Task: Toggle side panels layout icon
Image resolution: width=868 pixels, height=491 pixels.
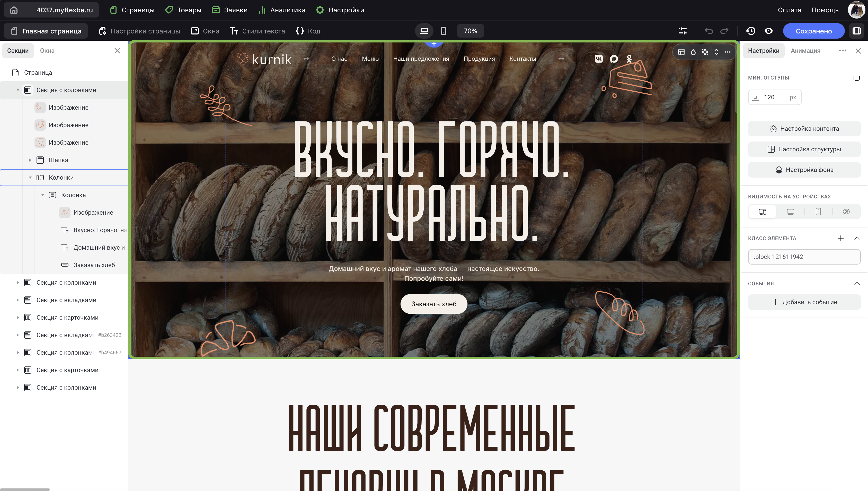Action: pos(856,31)
